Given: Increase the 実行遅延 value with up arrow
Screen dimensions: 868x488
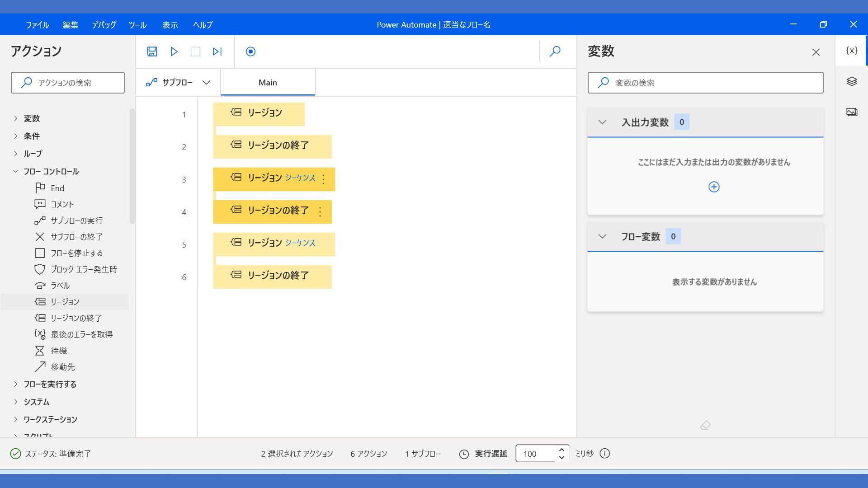Looking at the screenshot, I should pyautogui.click(x=561, y=450).
